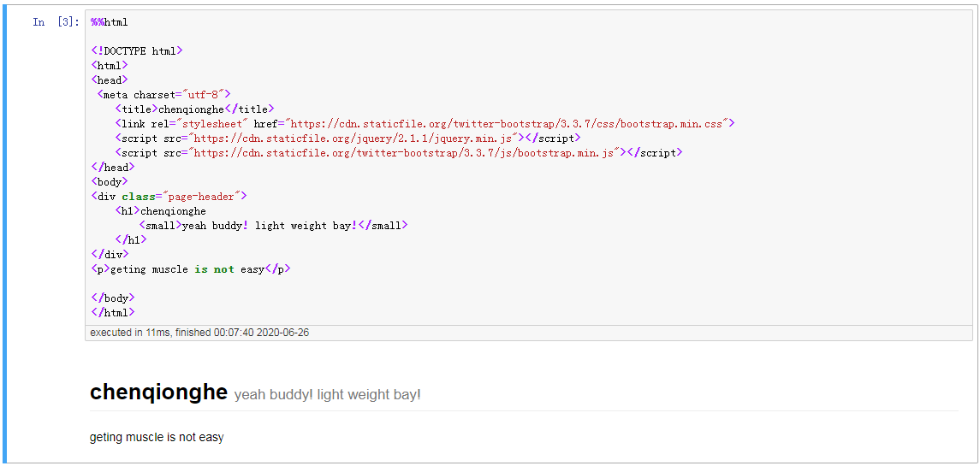Click the h1 line with chenqionghe in code
Image resolution: width=980 pixels, height=466 pixels.
161,210
